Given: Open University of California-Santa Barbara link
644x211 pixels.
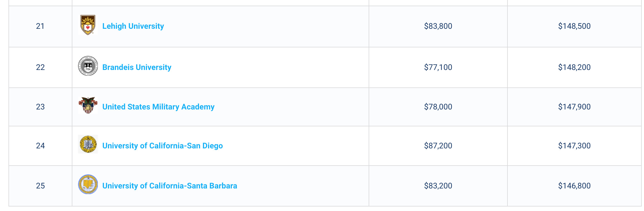Looking at the screenshot, I should [170, 186].
